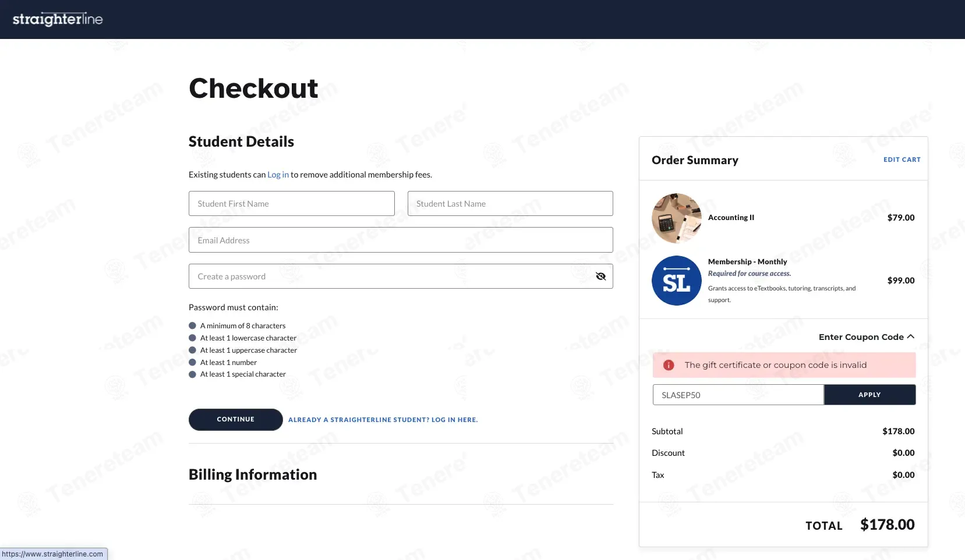Select the 'At least 1 special character' rule
Screen dimensions: 965x560
pos(243,374)
